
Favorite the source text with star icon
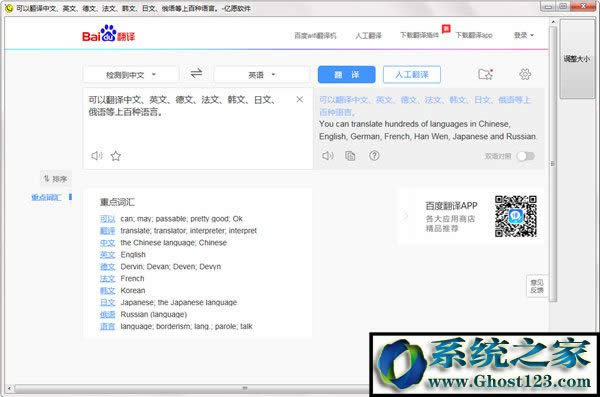pos(116,156)
